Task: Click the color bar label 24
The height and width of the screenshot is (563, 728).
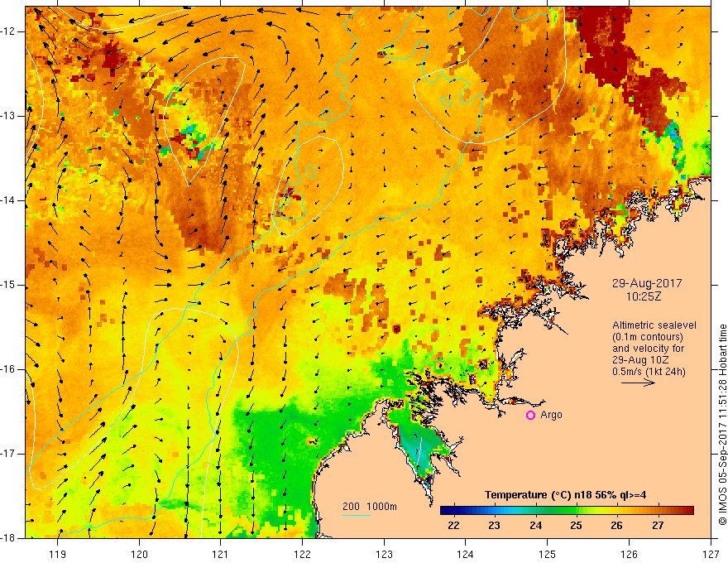Action: [x=535, y=526]
